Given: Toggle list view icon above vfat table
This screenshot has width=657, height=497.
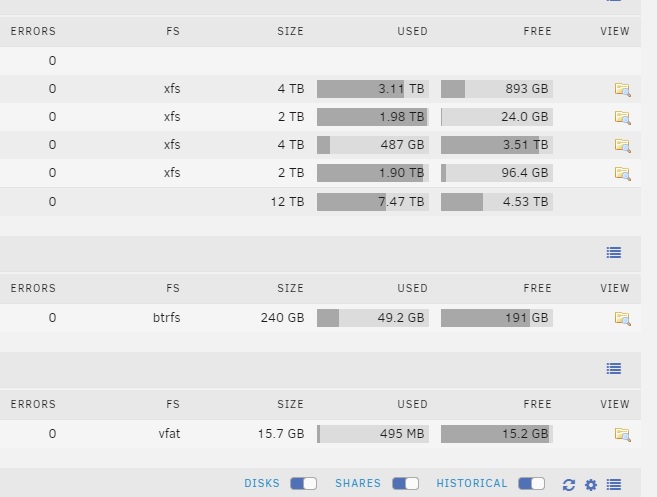Looking at the screenshot, I should tap(614, 368).
